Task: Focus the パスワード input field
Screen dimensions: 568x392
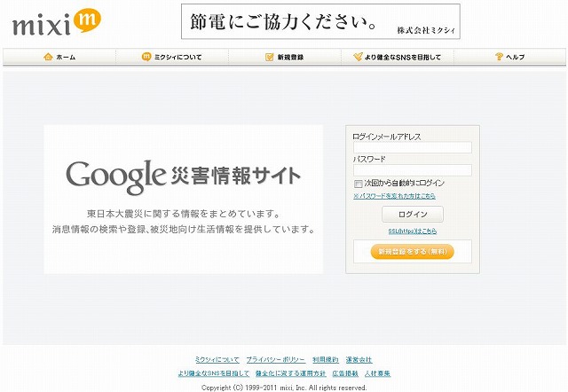Action: [x=413, y=169]
